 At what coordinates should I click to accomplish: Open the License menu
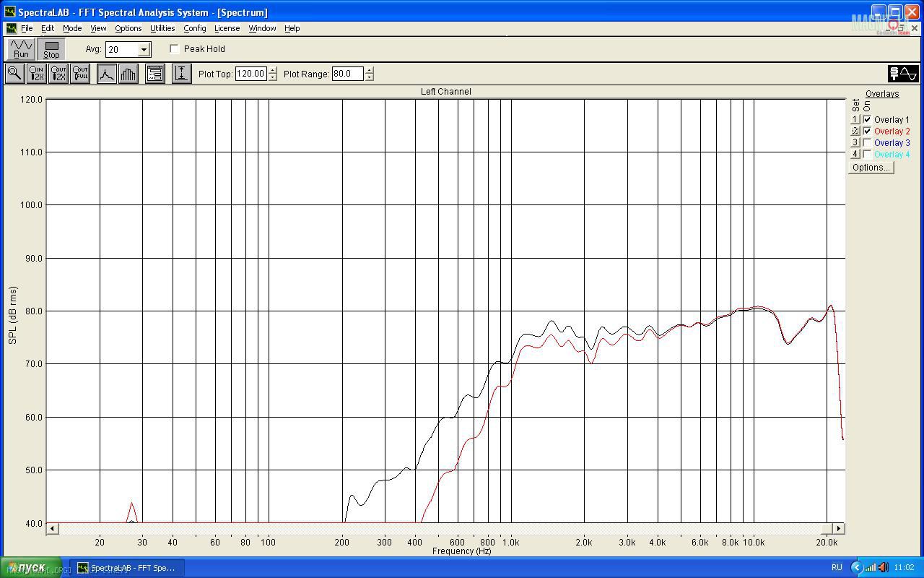point(227,28)
